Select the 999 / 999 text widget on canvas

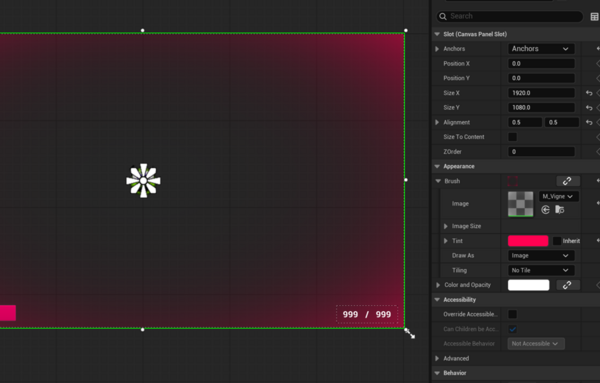pos(367,315)
